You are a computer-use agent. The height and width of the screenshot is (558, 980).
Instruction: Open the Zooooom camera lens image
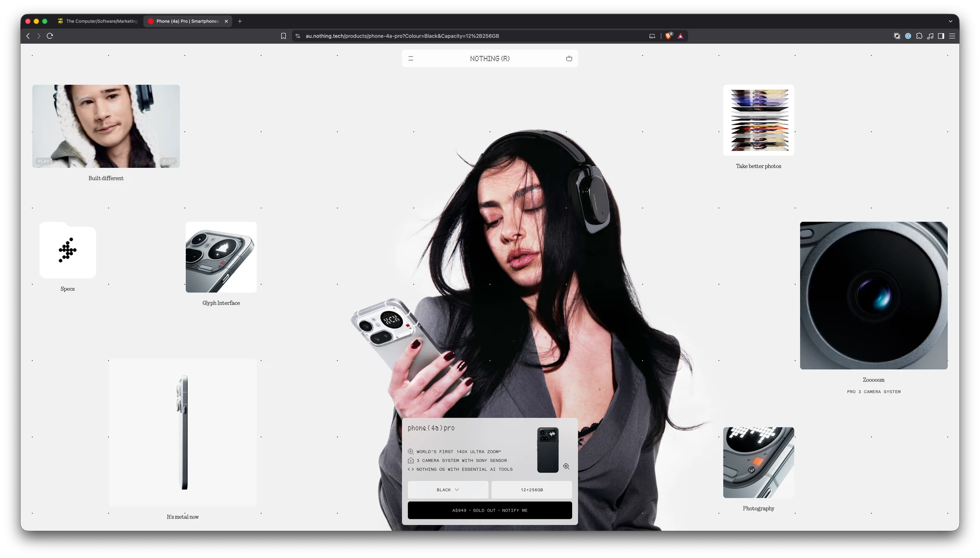tap(874, 296)
